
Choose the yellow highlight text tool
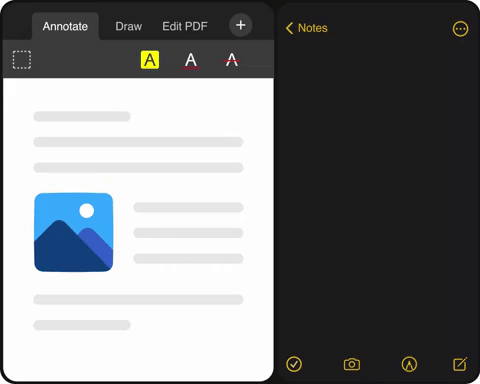coord(150,60)
